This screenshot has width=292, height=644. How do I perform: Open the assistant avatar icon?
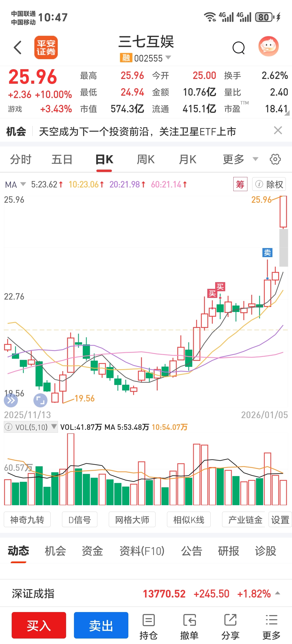pos(268,46)
